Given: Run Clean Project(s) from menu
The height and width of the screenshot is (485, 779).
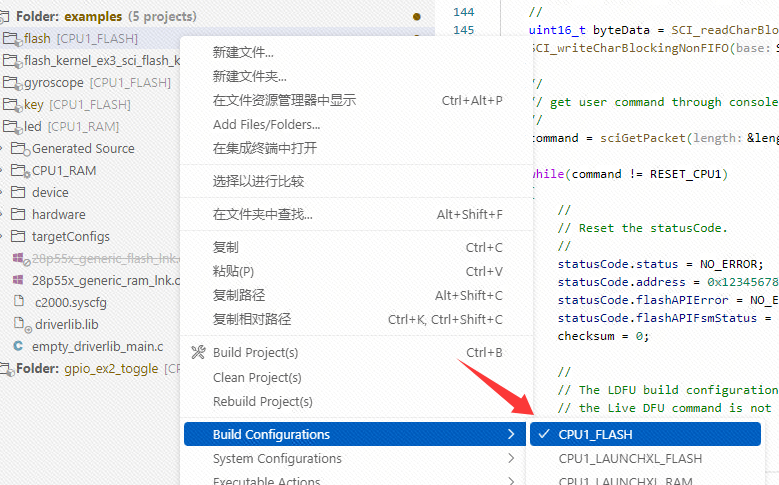Looking at the screenshot, I should 355,378.
